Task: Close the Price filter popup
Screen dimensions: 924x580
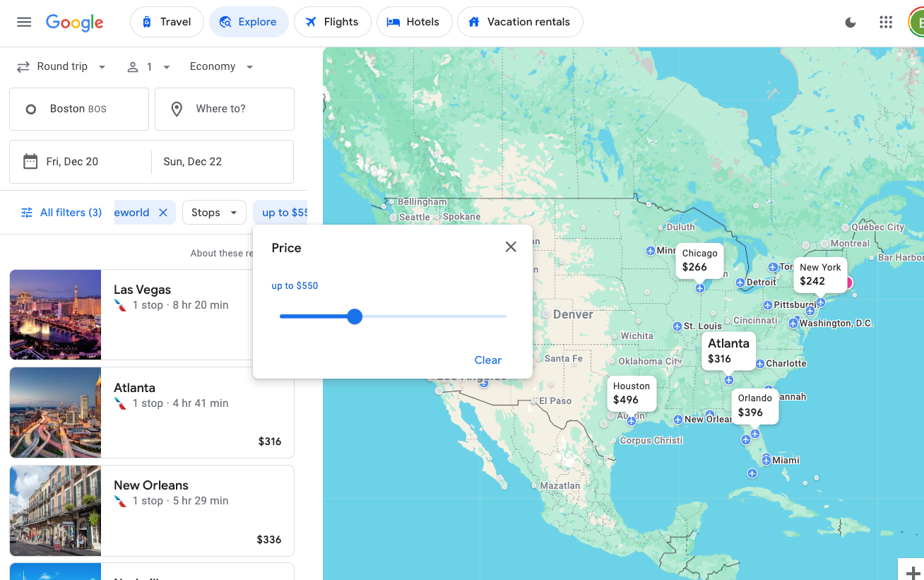Action: [511, 247]
